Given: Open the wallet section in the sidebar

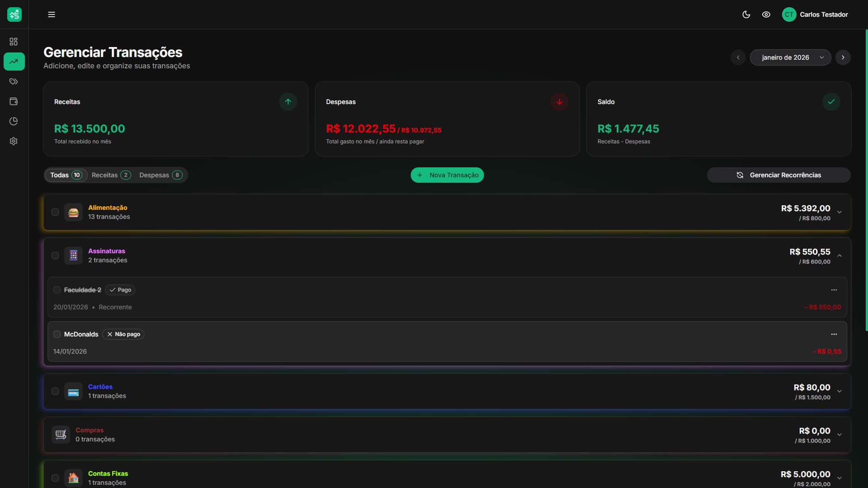Looking at the screenshot, I should (x=14, y=101).
